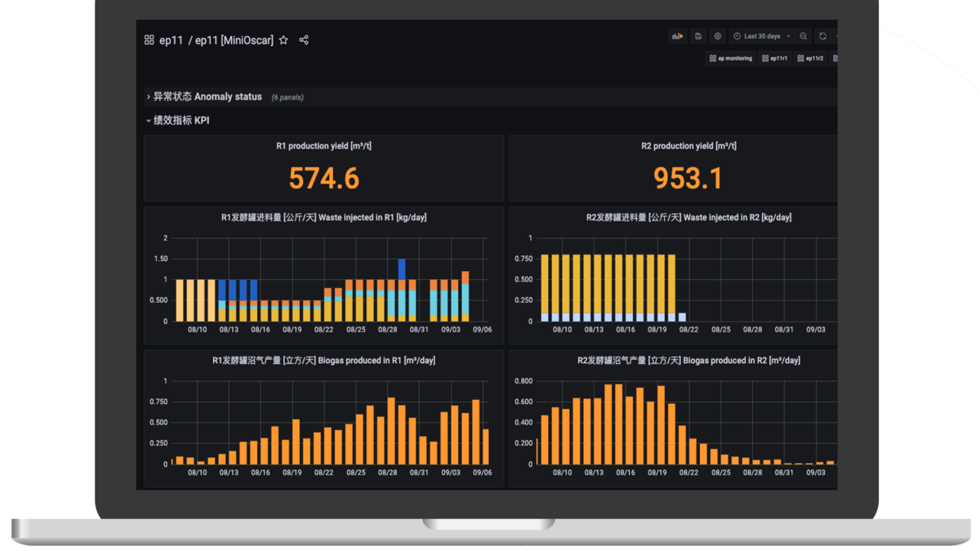Viewport: 980px width, 551px height.
Task: Click the R2 production yield panel title
Action: [x=688, y=146]
